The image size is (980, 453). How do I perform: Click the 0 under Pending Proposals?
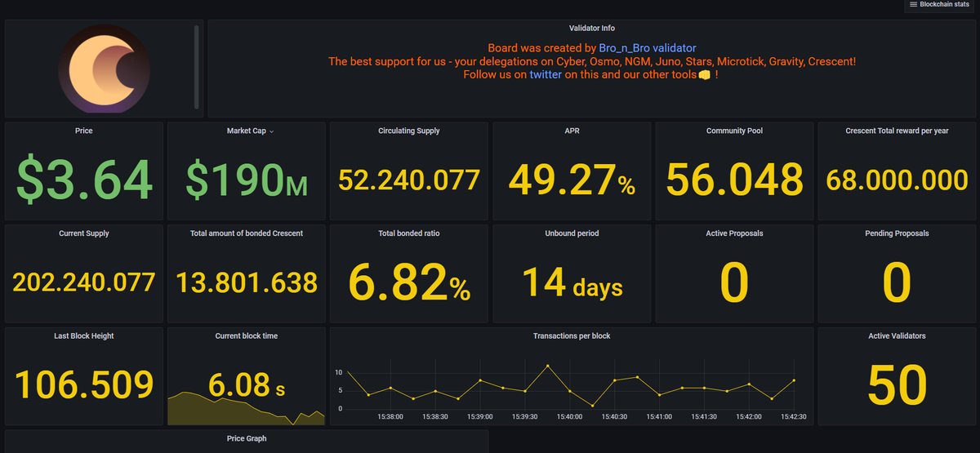[x=897, y=282]
